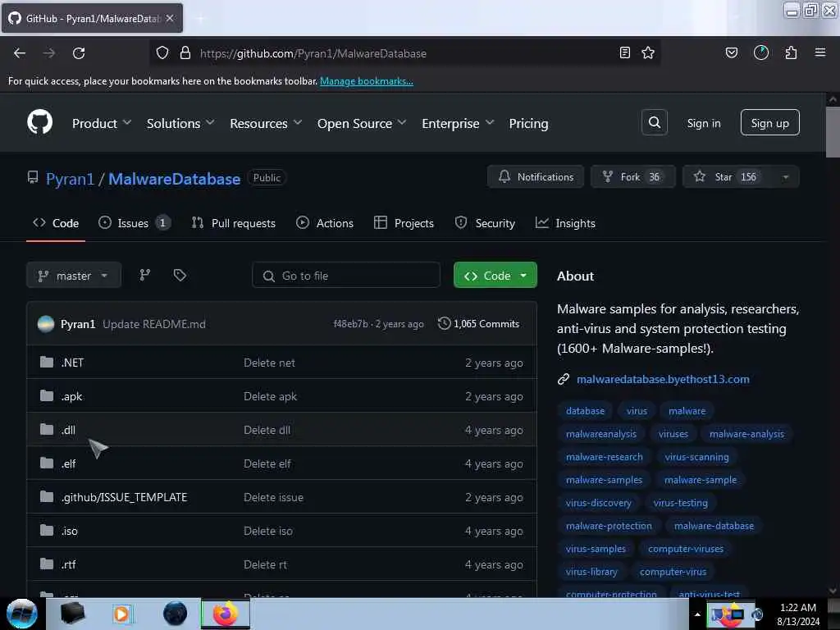Open the .iso folder
Viewport: 840px width, 630px height.
pyautogui.click(x=69, y=531)
